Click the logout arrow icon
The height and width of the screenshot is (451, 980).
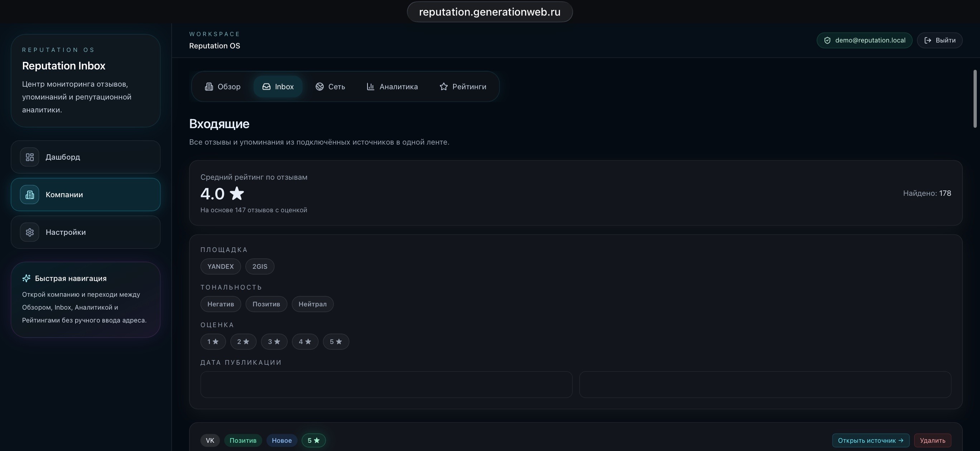click(928, 40)
